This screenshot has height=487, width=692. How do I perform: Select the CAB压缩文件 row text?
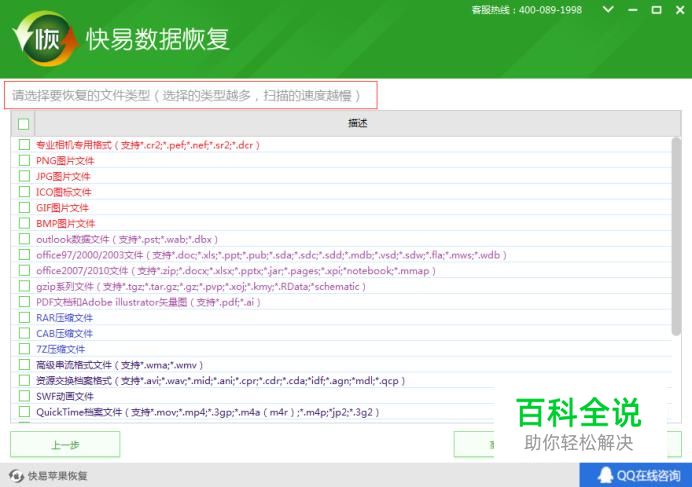click(x=64, y=333)
